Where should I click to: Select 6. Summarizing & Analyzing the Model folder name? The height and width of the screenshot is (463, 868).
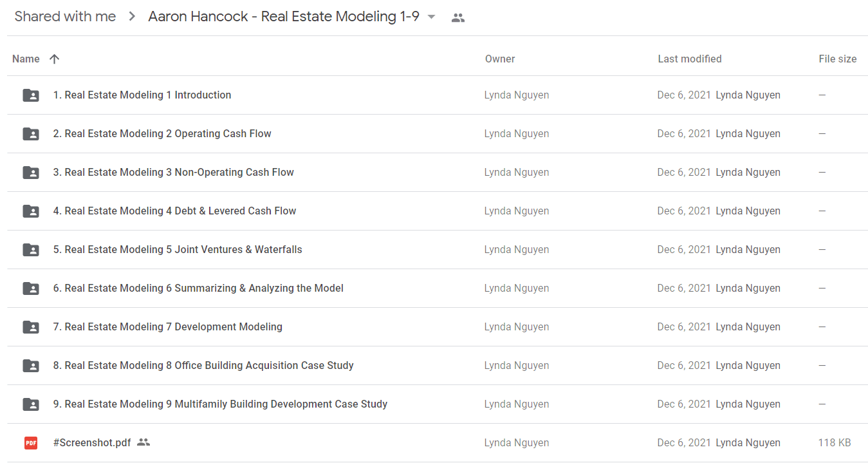[198, 288]
